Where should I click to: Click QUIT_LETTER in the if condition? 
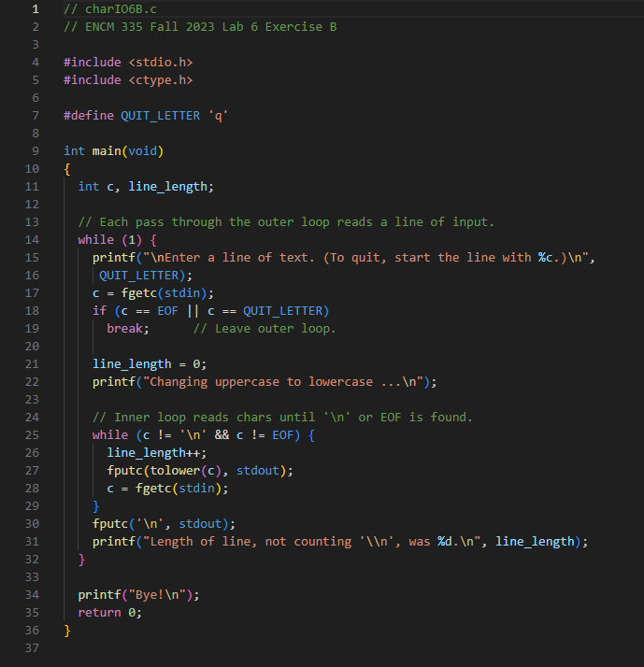click(x=282, y=311)
